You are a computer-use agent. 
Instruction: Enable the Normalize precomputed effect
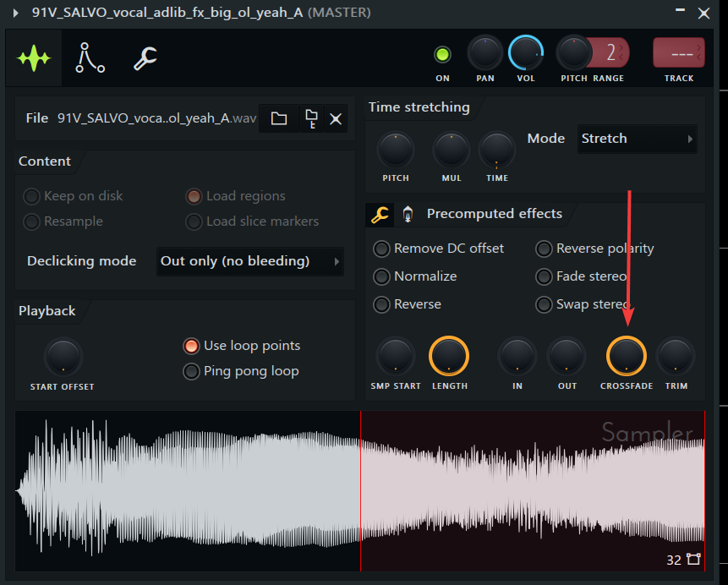coord(381,276)
